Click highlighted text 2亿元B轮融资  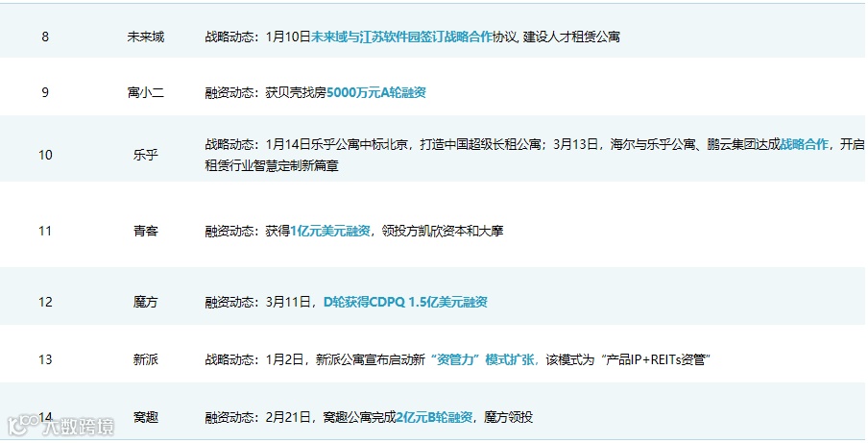point(435,417)
